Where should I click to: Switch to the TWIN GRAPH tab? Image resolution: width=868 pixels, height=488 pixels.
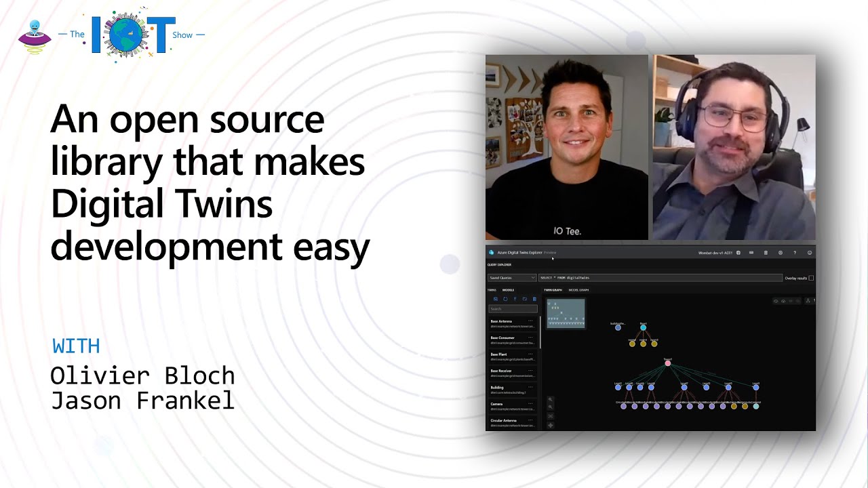pyautogui.click(x=553, y=290)
